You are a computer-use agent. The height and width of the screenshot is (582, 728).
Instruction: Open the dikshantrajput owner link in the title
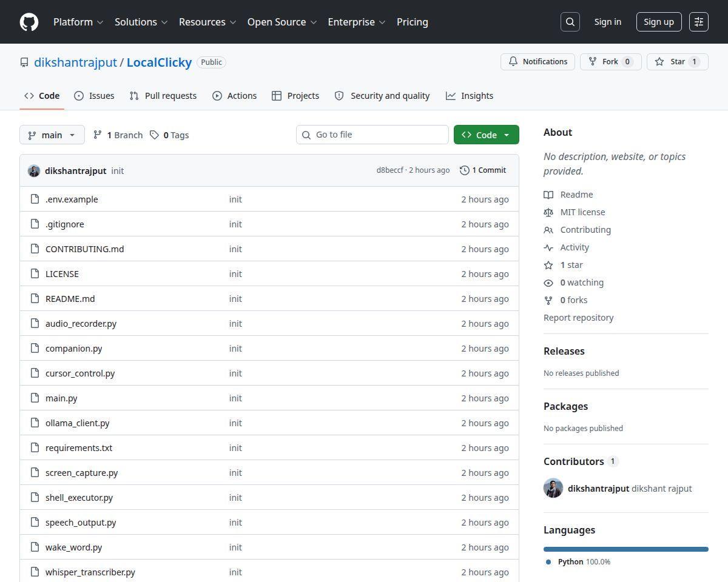(x=75, y=62)
